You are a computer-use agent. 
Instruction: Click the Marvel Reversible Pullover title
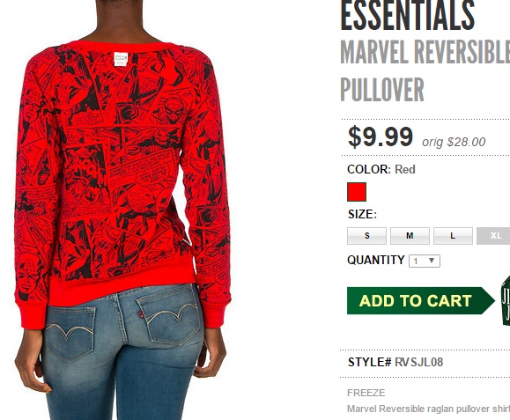coord(425,70)
